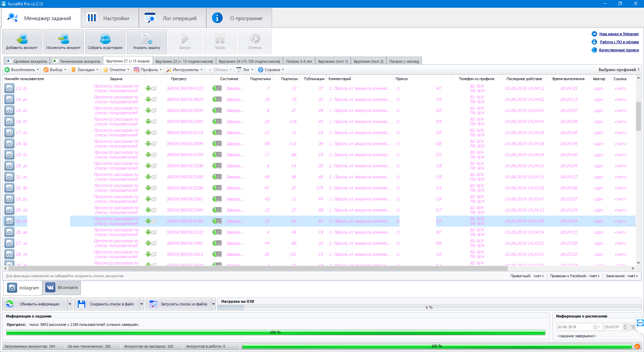
Task: Switch to the Настройки tab
Action: click(110, 18)
